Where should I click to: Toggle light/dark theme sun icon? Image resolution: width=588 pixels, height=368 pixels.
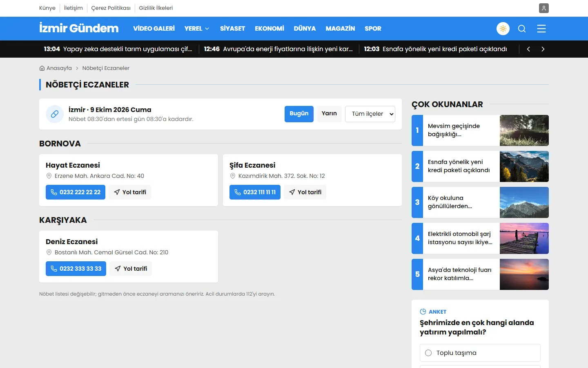tap(503, 29)
